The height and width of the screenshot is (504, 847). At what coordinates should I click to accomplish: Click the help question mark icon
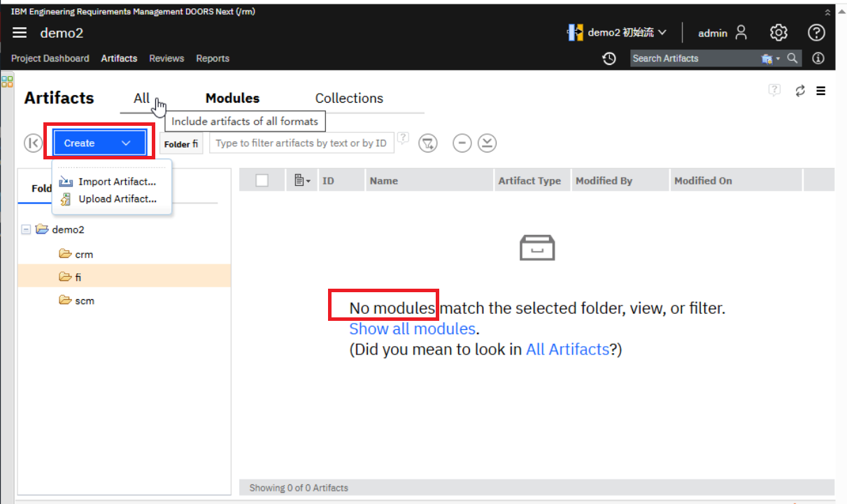pos(816,33)
